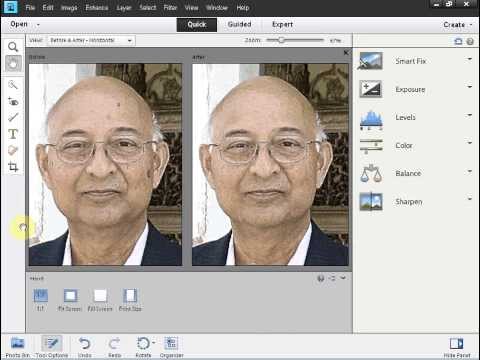This screenshot has width=480, height=360.
Task: Open help icon in Tool Options bar
Action: coord(321,278)
